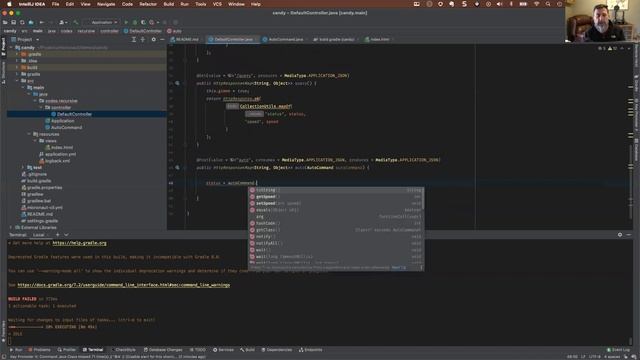Click the volume icon in menu bar
640x360 pixels.
pos(499,4)
